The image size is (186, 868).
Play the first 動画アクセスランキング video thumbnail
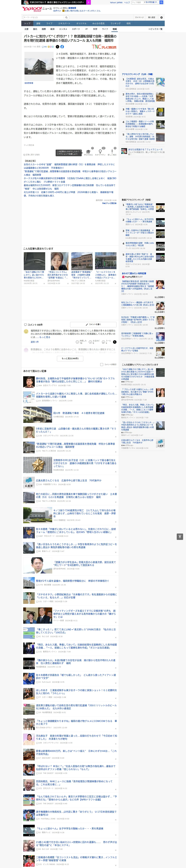160,208
